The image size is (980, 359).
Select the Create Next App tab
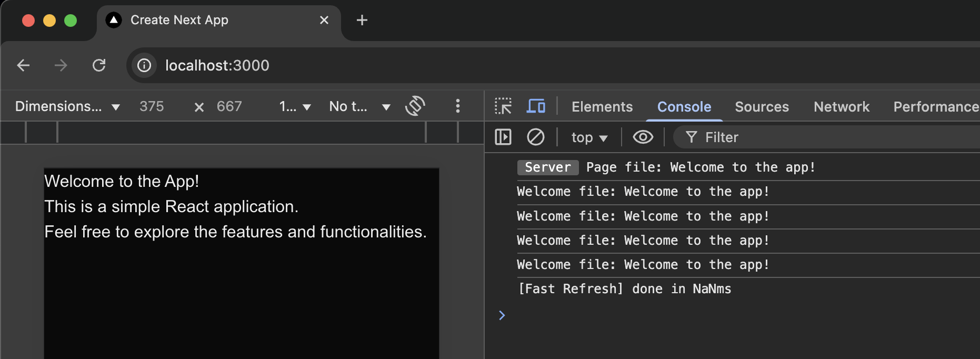[x=219, y=21]
